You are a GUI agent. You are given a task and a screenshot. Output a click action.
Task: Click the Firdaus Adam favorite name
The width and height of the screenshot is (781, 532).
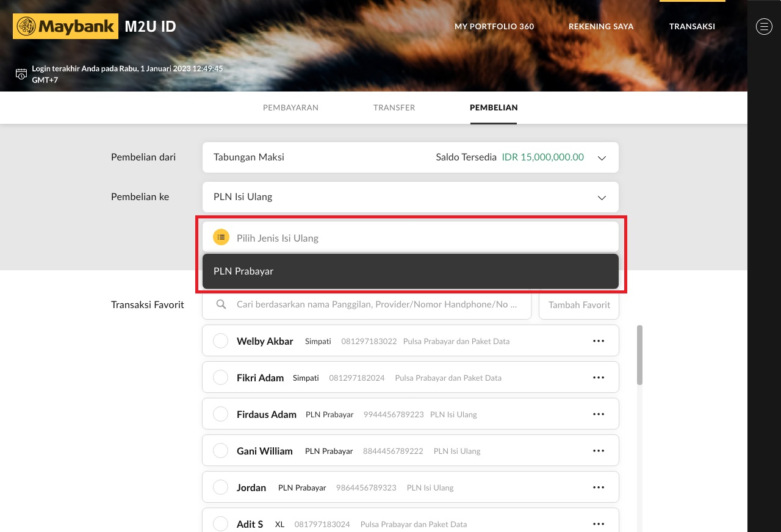[267, 414]
